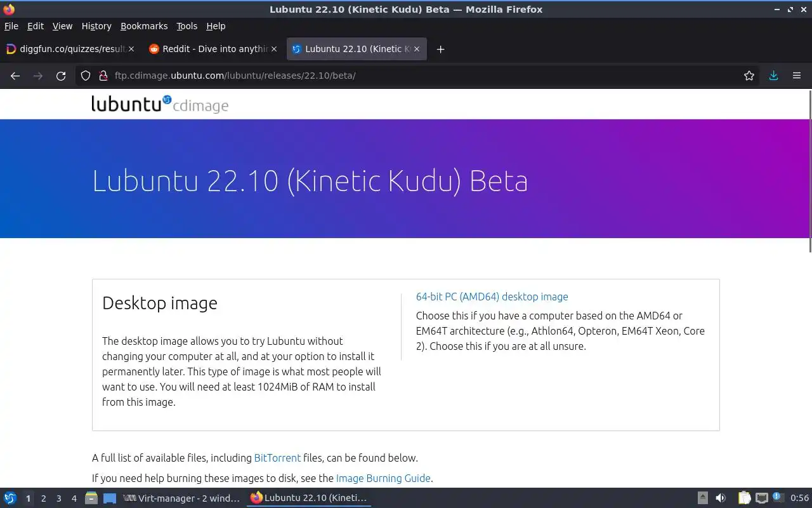The width and height of the screenshot is (812, 508).
Task: Open the Lubuntu start menu in taskbar
Action: (10, 498)
